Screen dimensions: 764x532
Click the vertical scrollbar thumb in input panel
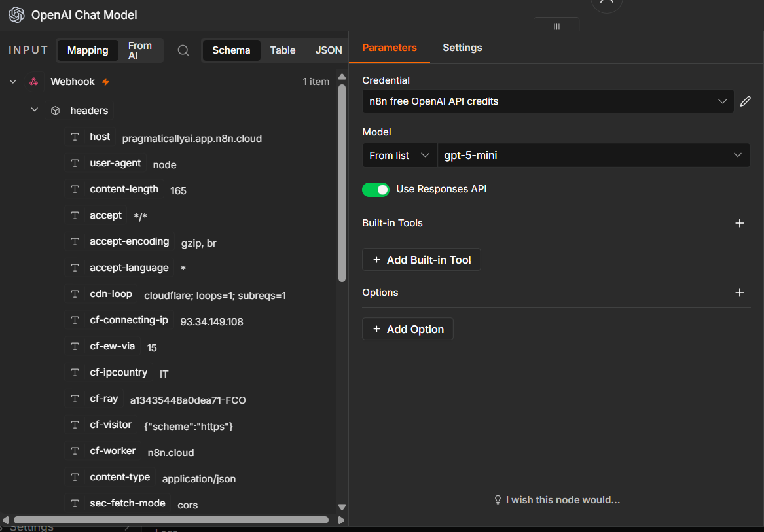tap(342, 183)
